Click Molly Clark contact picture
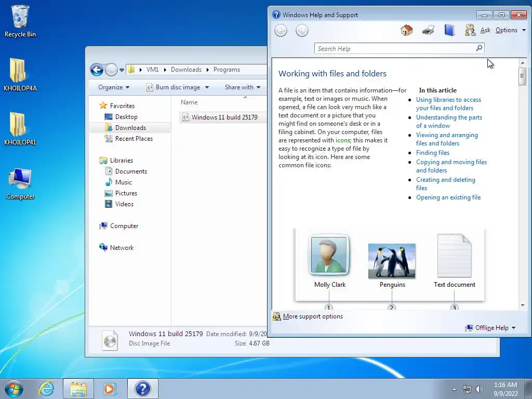532x399 pixels. coord(329,255)
